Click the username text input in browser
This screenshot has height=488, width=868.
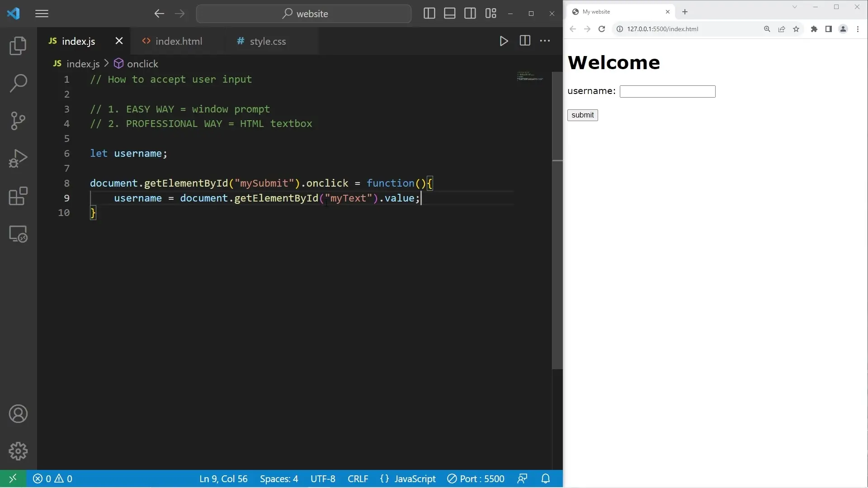[x=667, y=91]
